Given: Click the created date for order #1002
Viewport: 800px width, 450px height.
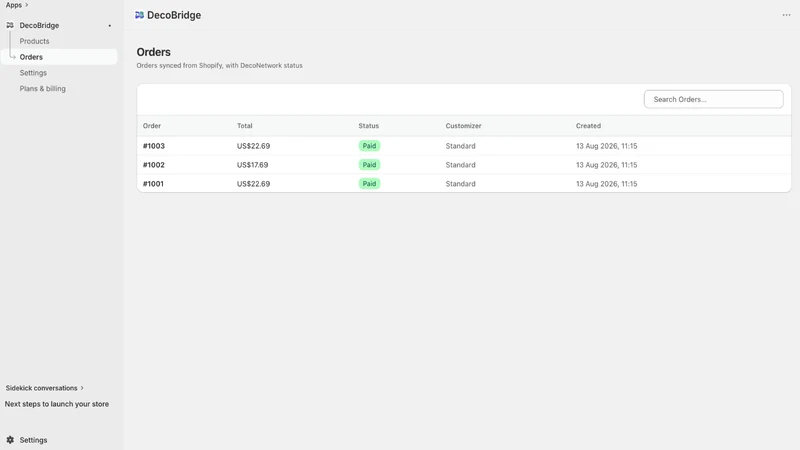Looking at the screenshot, I should [x=606, y=165].
